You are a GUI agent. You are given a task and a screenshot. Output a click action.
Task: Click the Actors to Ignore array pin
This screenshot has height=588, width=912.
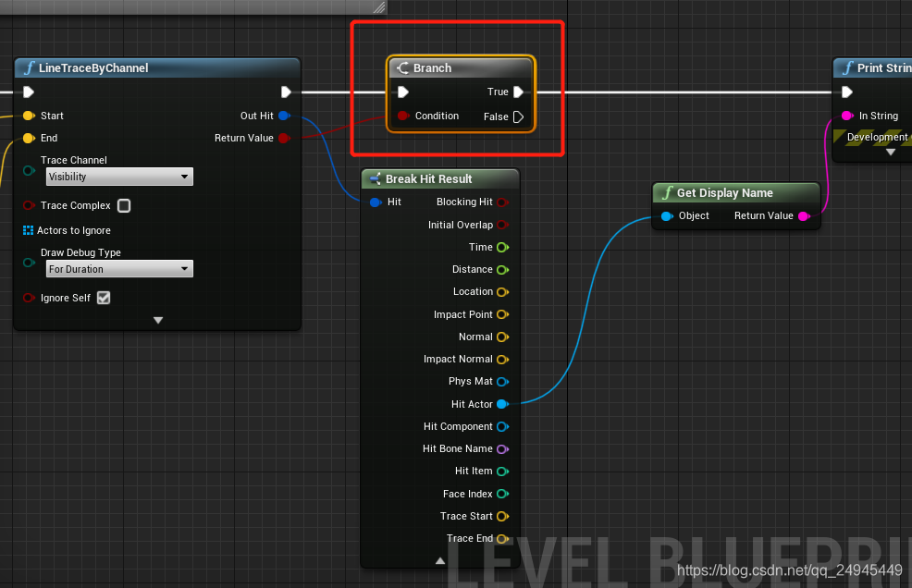(x=28, y=230)
